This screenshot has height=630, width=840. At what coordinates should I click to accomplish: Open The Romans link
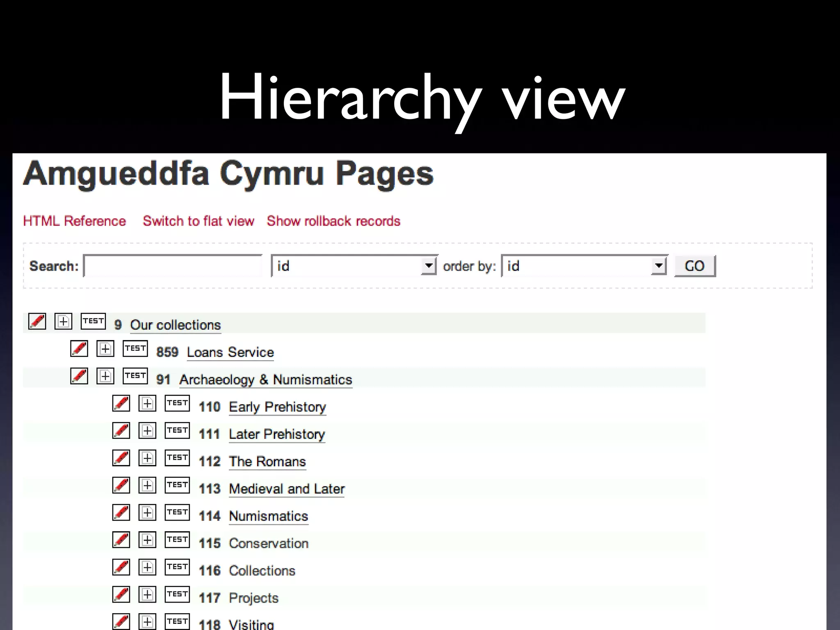pyautogui.click(x=267, y=461)
